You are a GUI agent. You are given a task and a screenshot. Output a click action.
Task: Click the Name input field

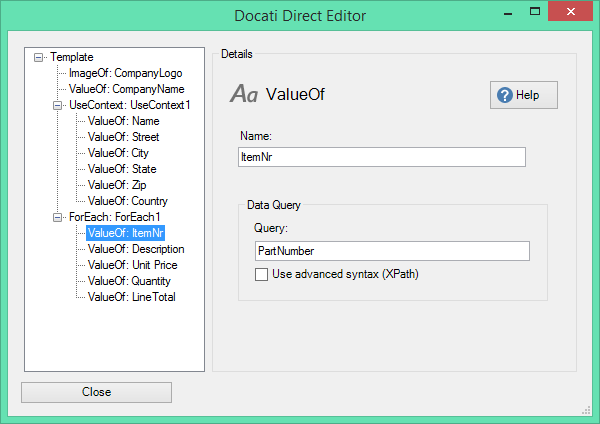[382, 157]
